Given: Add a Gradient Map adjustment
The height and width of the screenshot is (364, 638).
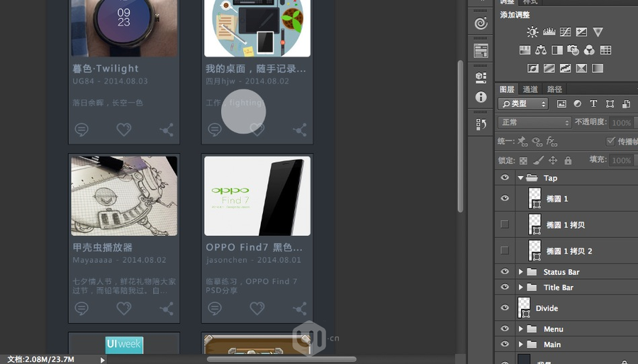Looking at the screenshot, I should click(598, 68).
